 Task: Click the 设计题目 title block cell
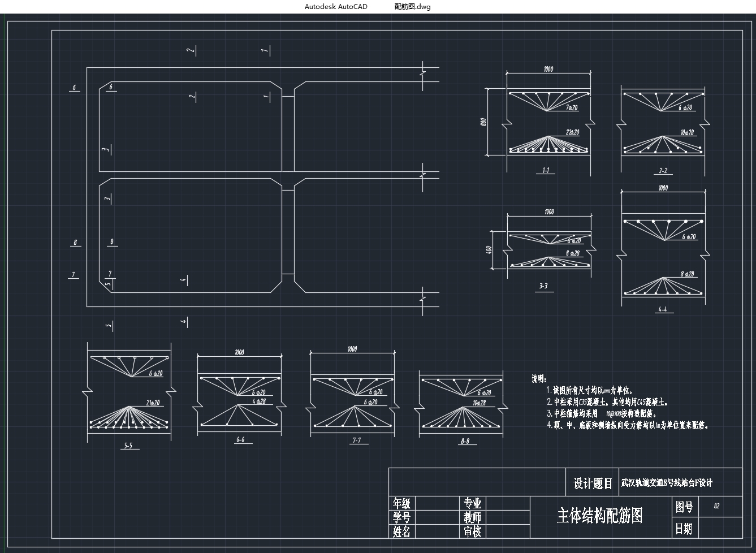point(593,483)
